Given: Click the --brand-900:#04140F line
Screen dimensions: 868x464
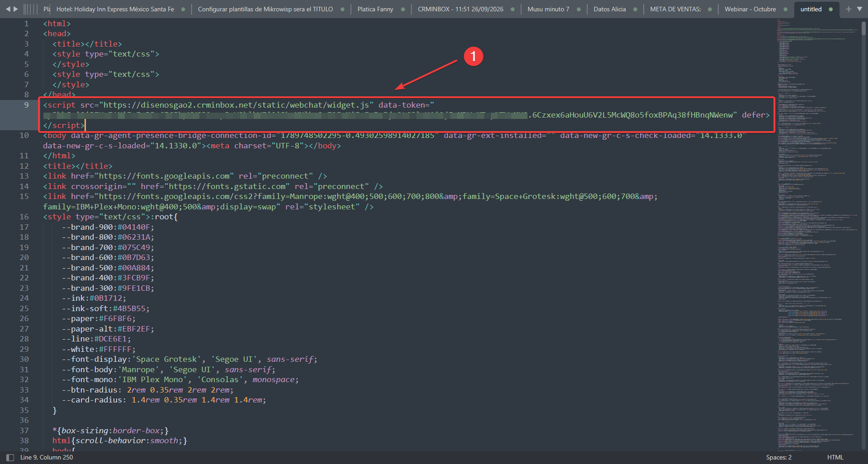Looking at the screenshot, I should (108, 227).
